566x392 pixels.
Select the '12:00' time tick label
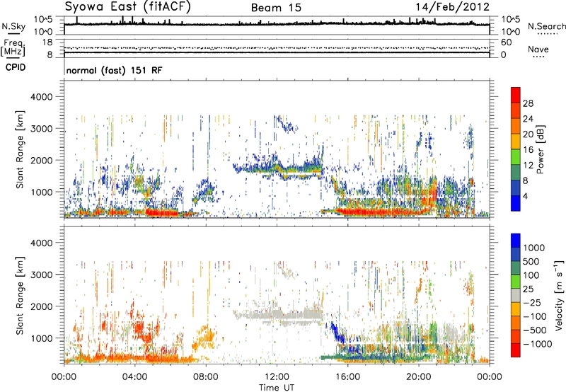coord(277,377)
